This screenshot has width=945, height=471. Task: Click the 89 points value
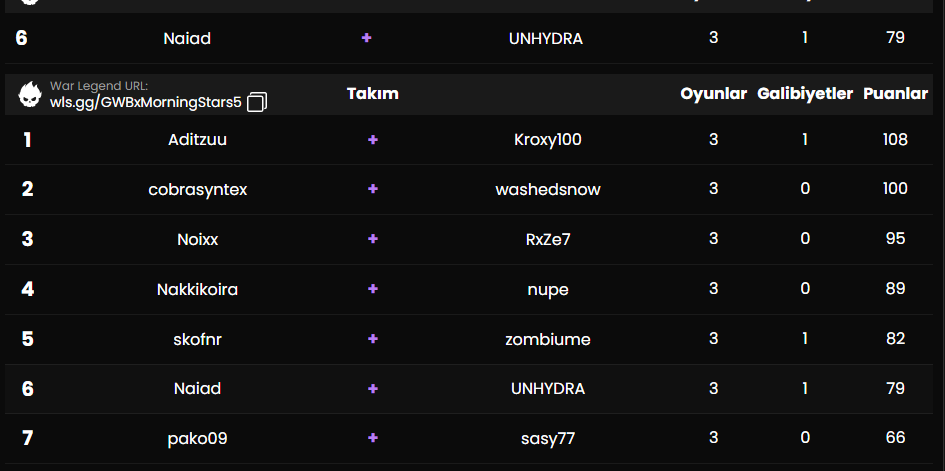point(896,289)
